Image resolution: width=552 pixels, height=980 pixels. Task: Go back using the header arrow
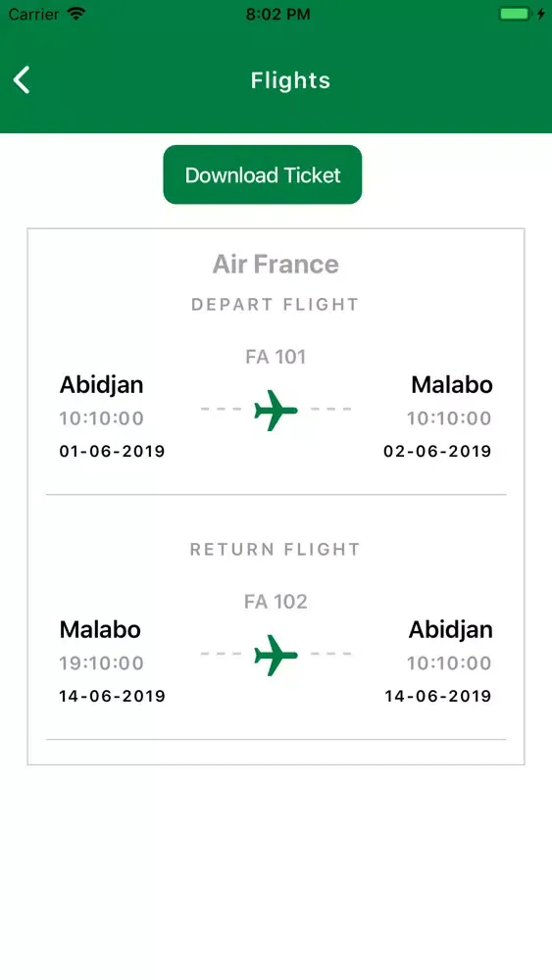(22, 80)
